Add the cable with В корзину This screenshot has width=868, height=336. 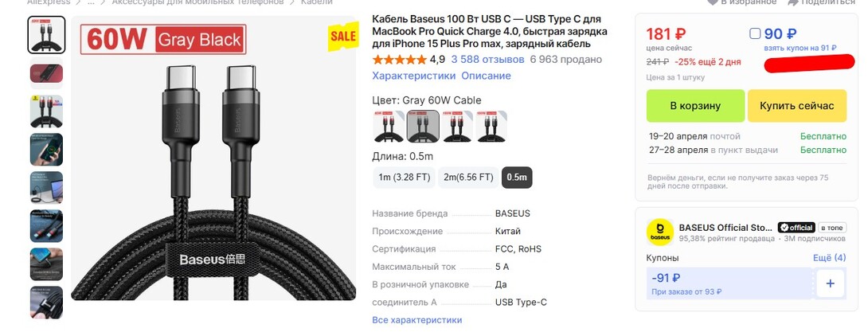coord(694,106)
